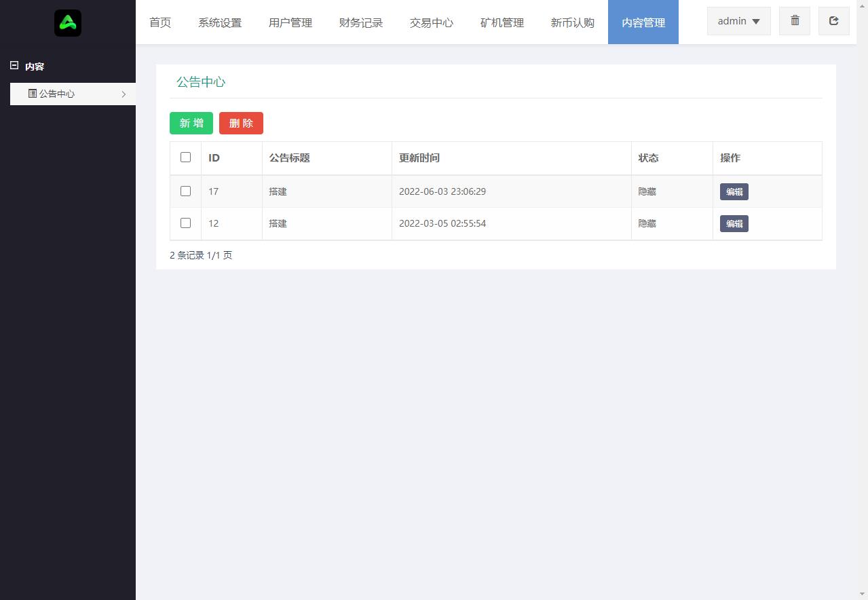Expand the 公告中心 sidebar chevron

point(124,94)
